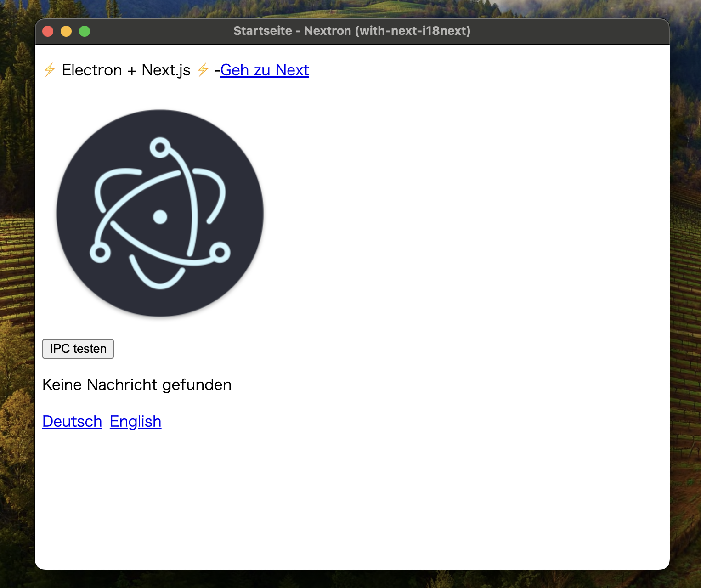
Task: Click the lightning bolt after 'Next.js'
Action: 203,70
